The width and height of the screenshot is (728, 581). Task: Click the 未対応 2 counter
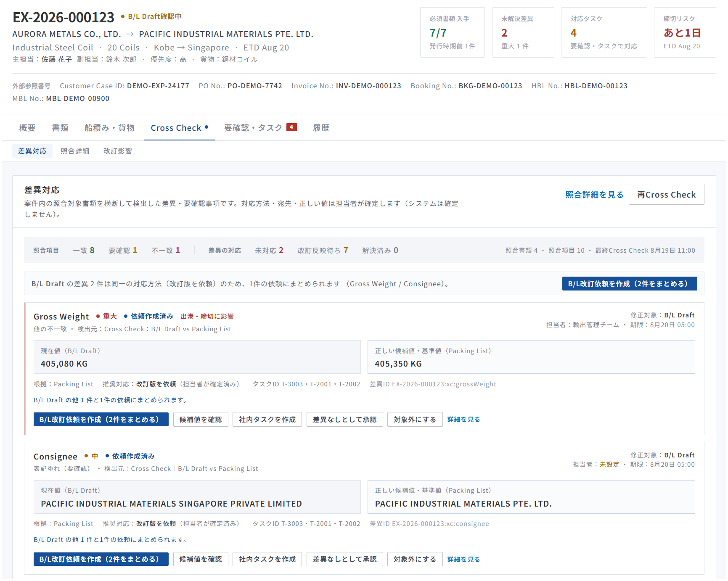269,251
